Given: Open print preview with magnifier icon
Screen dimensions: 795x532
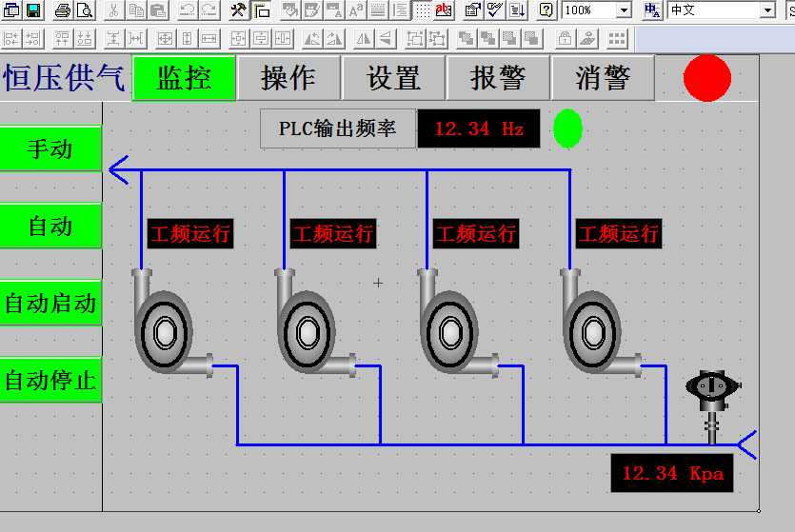Looking at the screenshot, I should coord(84,10).
